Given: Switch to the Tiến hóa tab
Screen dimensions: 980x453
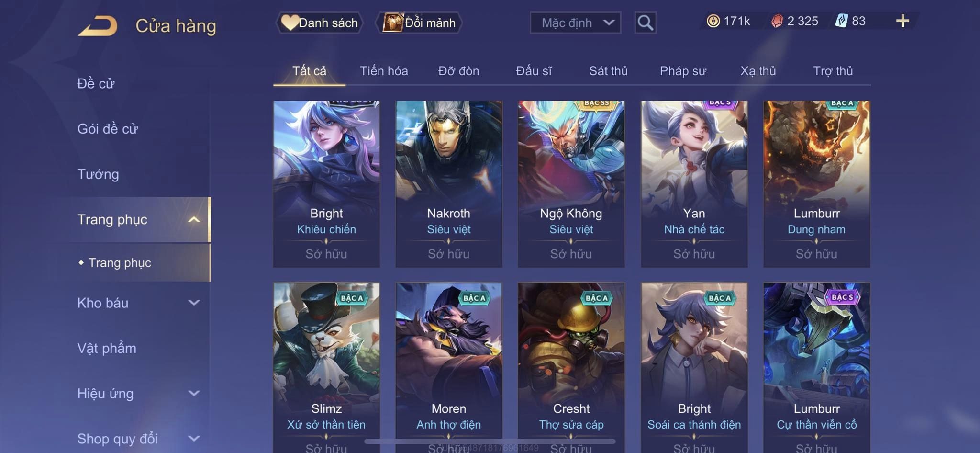Looking at the screenshot, I should tap(384, 71).
